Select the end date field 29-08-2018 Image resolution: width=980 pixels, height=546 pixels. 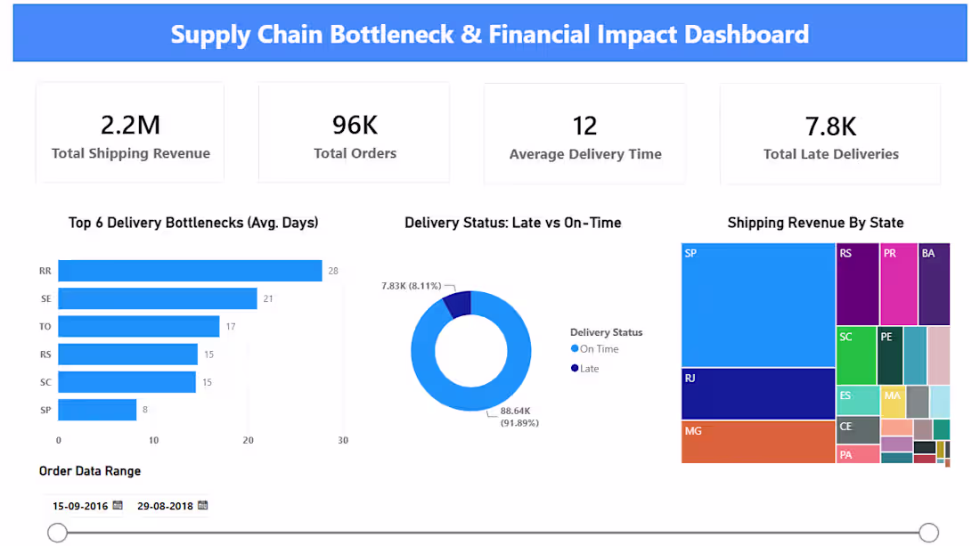coord(165,506)
